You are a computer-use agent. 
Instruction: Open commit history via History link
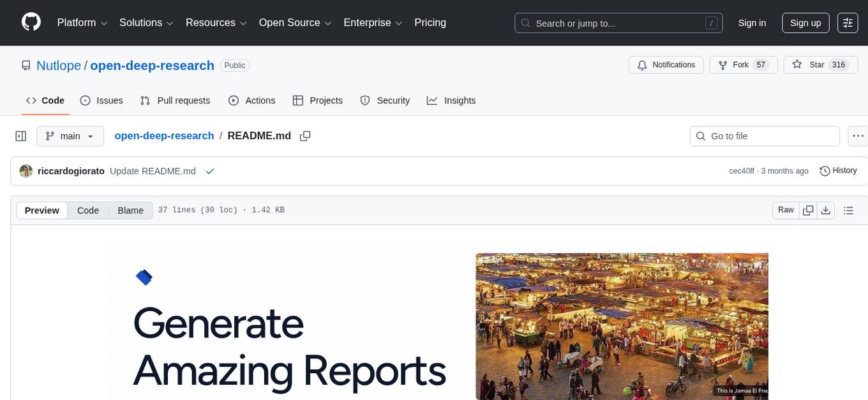tap(838, 171)
